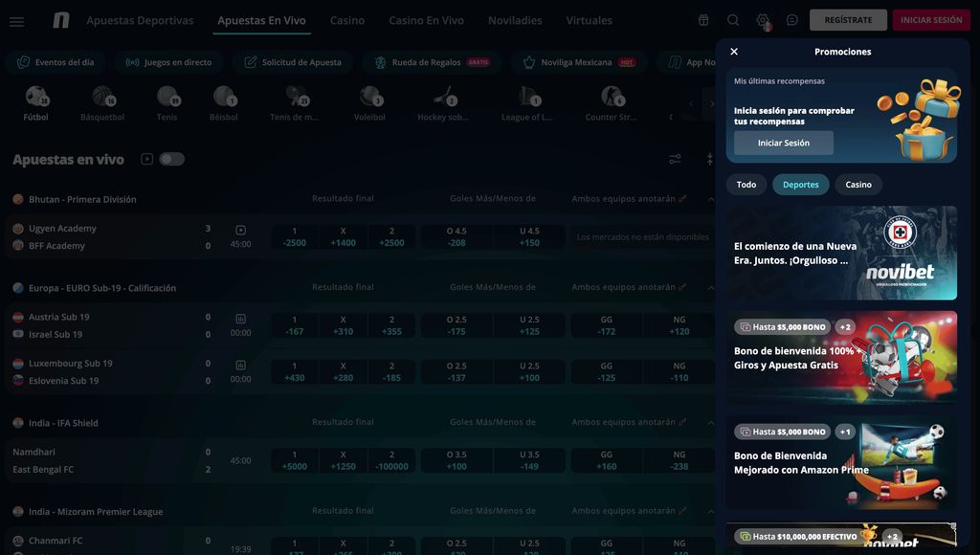This screenshot has height=555, width=980.
Task: Open the filter sliders icon
Action: (x=675, y=160)
